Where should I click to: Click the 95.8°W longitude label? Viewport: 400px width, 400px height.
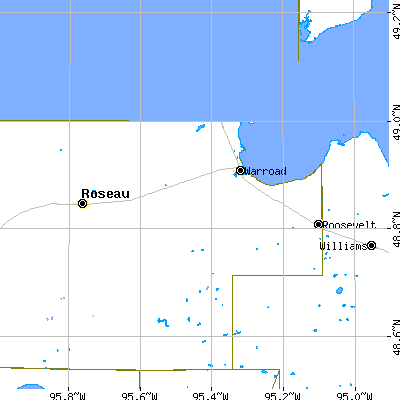67,396
